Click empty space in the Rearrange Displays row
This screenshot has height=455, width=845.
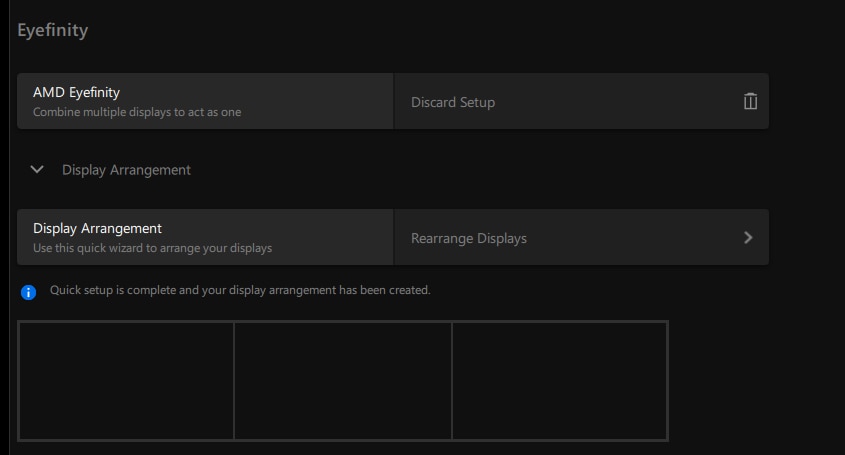coord(630,238)
